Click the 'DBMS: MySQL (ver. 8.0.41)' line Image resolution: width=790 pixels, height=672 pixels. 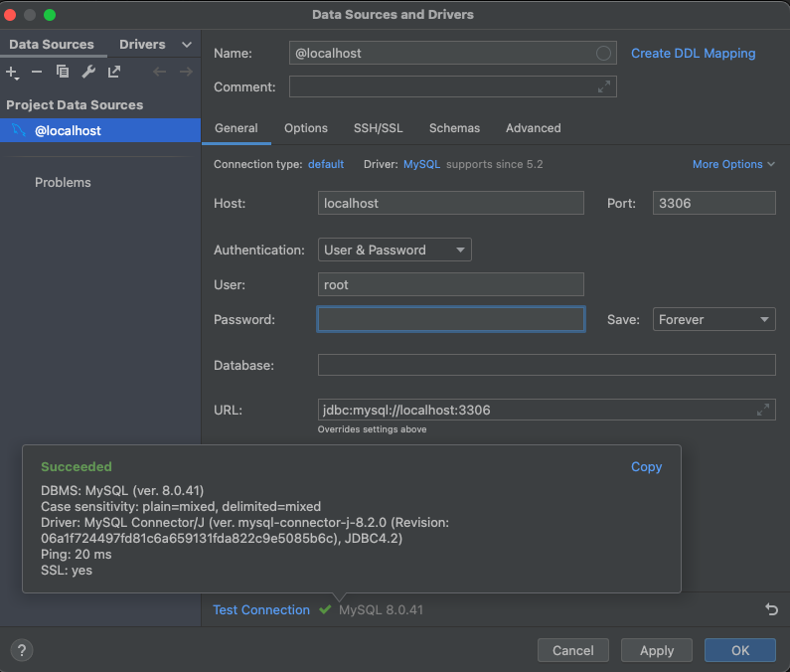point(122,490)
